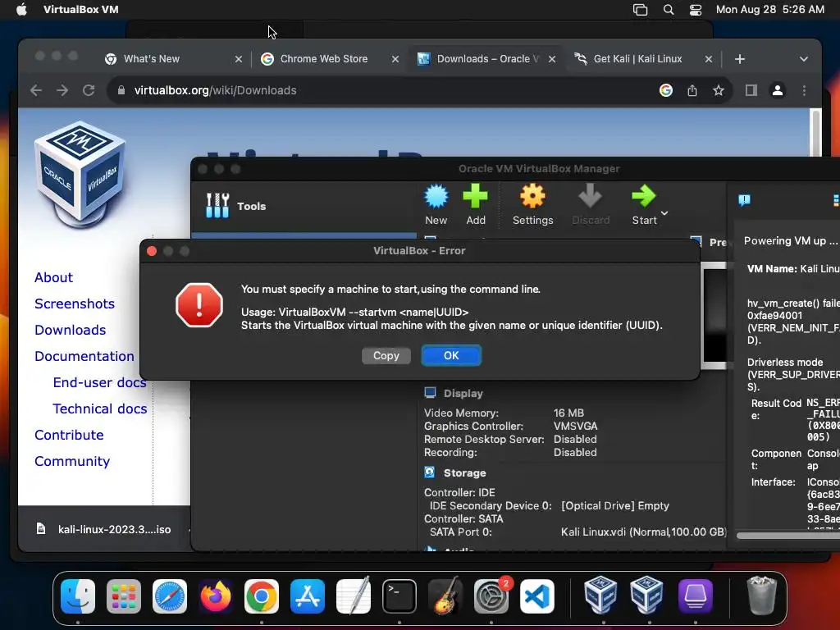This screenshot has width=840, height=630.
Task: Click the red exclamation error icon
Action: tap(199, 305)
